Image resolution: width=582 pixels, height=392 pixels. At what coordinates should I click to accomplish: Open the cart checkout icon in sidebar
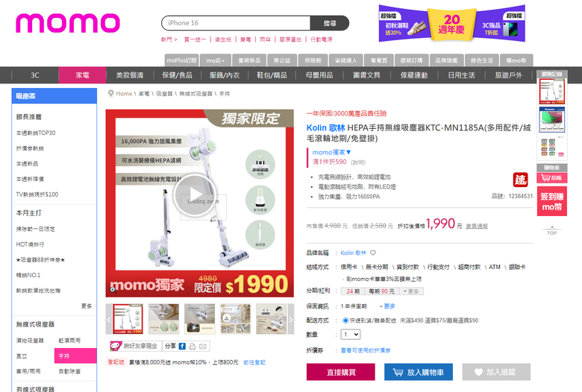click(x=551, y=178)
